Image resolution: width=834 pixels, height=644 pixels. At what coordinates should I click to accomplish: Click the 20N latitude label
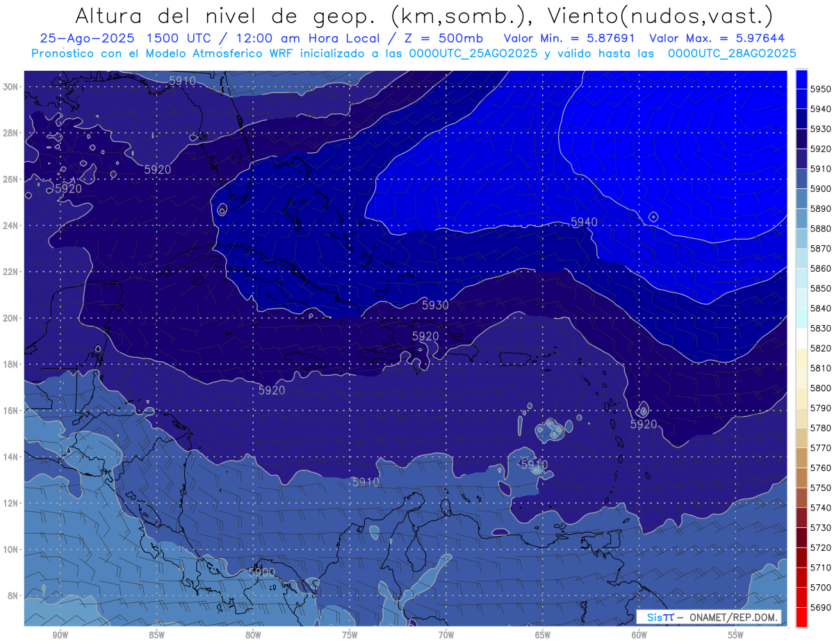[11, 318]
